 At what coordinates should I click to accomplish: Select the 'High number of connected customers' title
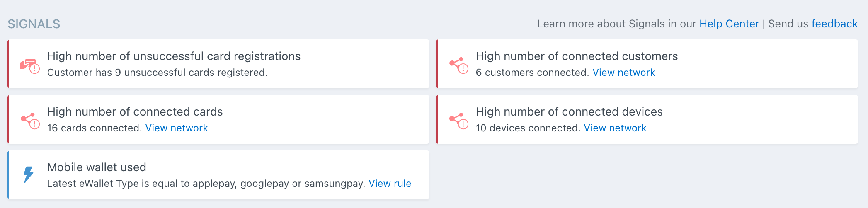click(577, 56)
